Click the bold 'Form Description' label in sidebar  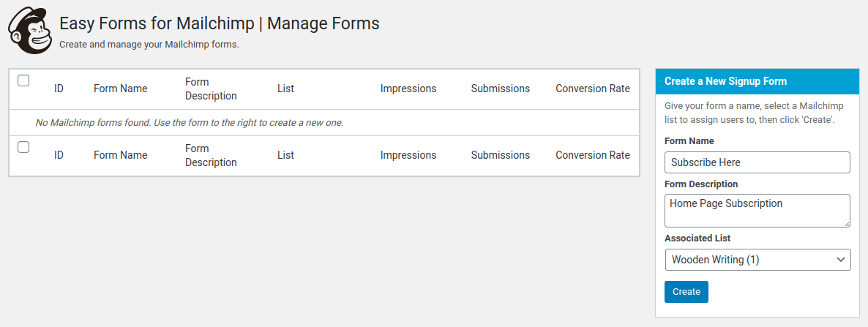[x=701, y=184]
